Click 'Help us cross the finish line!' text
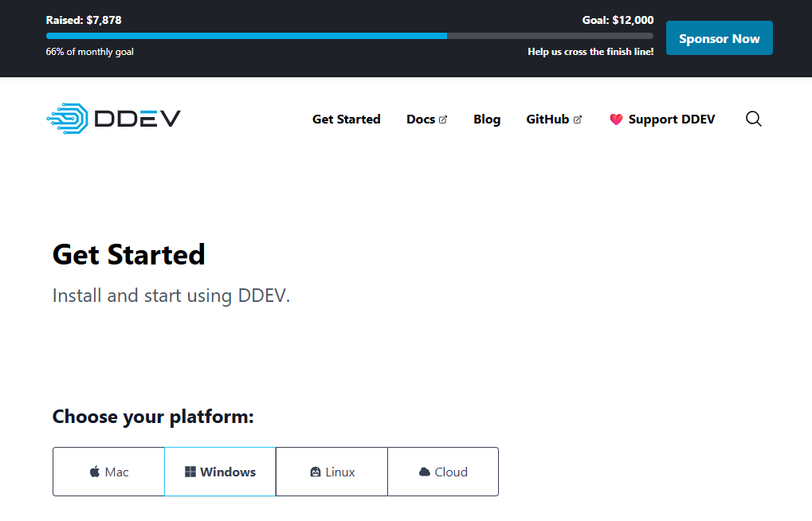This screenshot has height=521, width=812. [x=590, y=52]
